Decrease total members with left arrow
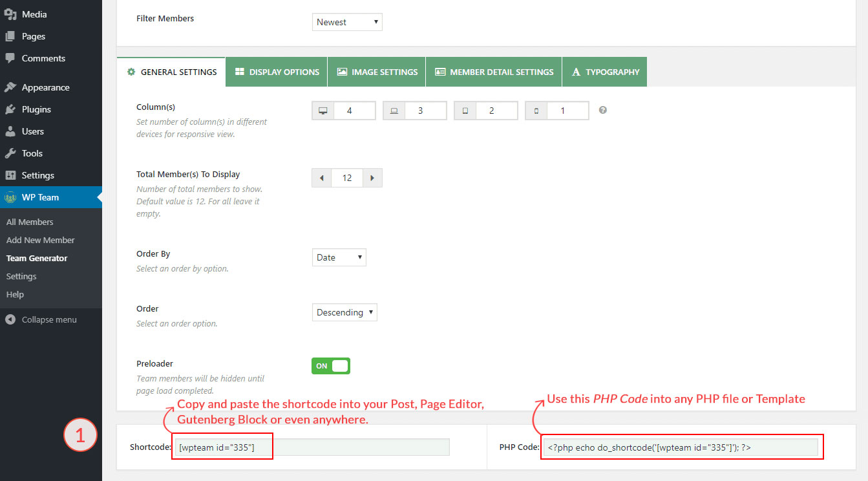Viewport: 868px width, 481px height. (321, 178)
